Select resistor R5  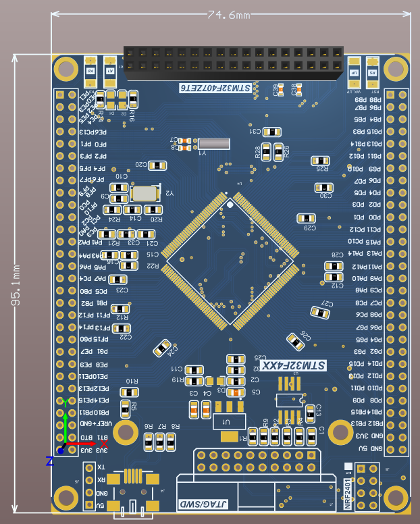point(126,409)
